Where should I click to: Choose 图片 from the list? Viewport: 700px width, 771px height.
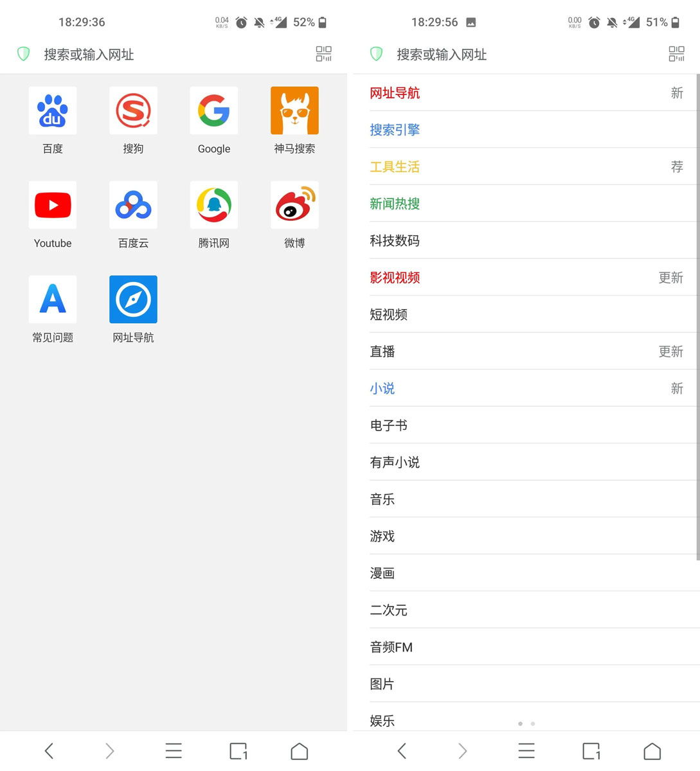526,684
